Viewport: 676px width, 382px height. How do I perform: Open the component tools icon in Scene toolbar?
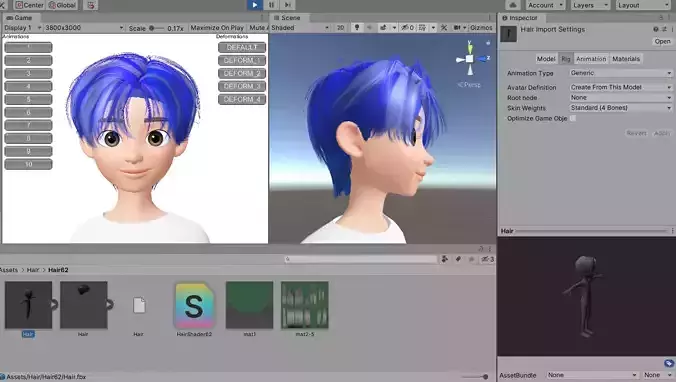(444, 27)
